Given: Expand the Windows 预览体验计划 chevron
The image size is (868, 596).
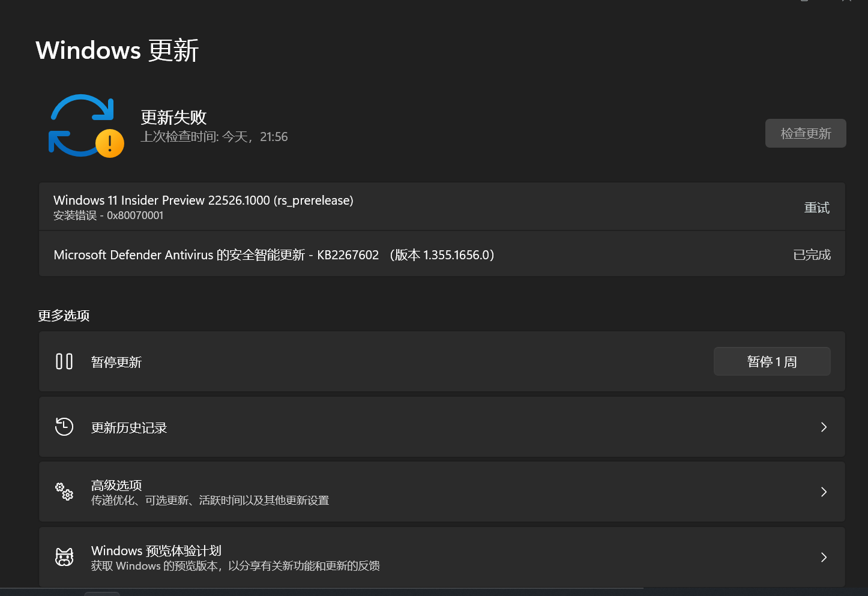Looking at the screenshot, I should [x=824, y=557].
